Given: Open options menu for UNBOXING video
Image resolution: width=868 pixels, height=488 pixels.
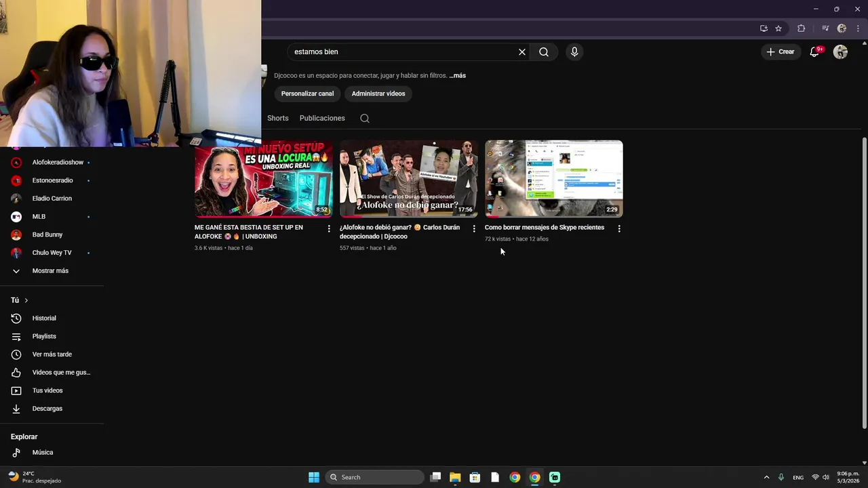Looking at the screenshot, I should coord(329,228).
